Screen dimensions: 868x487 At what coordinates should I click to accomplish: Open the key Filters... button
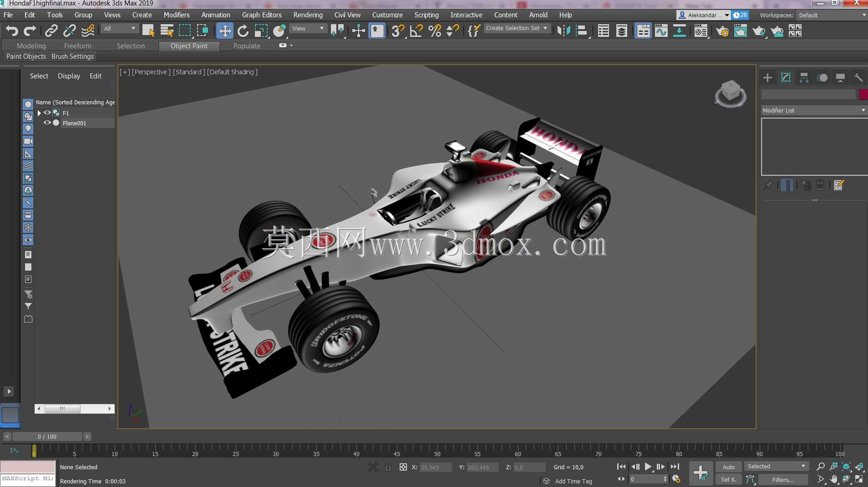(x=783, y=480)
